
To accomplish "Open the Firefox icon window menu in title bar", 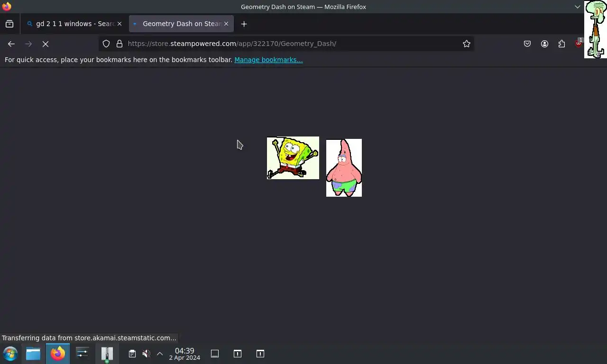I will coord(7,7).
